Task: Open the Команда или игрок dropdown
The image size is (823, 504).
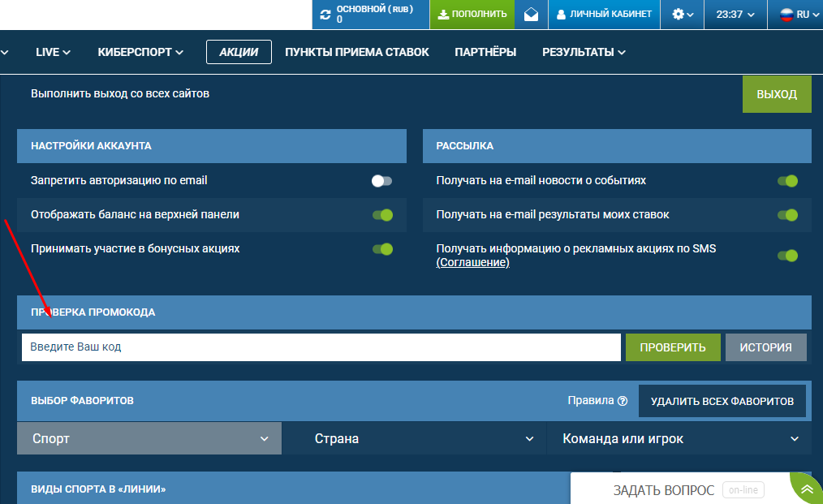Action: coord(679,438)
